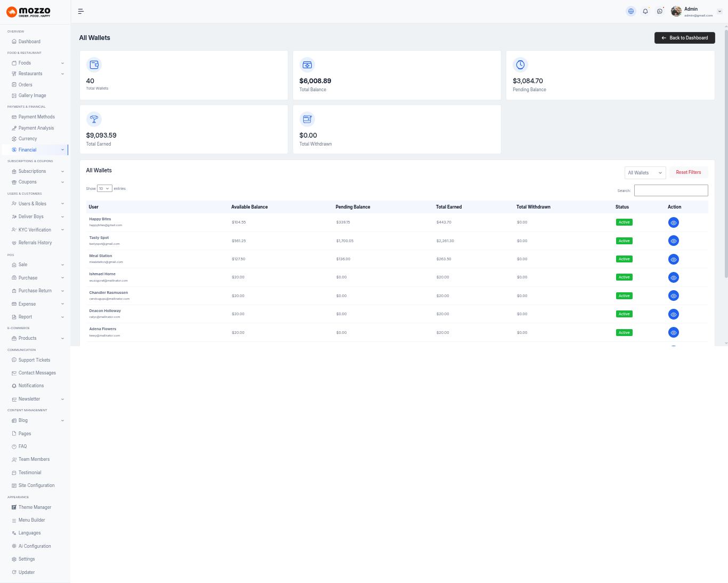View Tasty Spot wallet with eye icon
Screen dimensions: 728x583
click(674, 241)
